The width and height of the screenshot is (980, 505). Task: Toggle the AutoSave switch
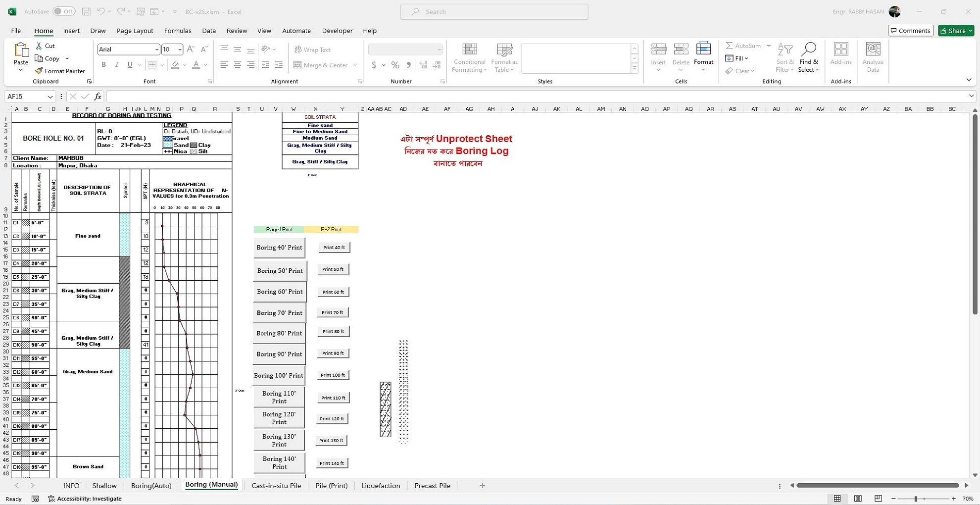point(64,11)
